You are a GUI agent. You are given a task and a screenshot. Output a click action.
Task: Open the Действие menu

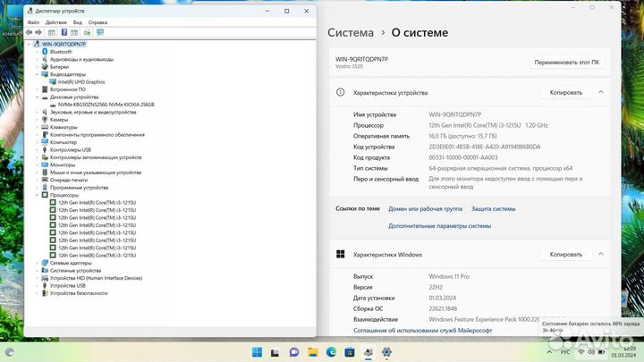[x=55, y=22]
